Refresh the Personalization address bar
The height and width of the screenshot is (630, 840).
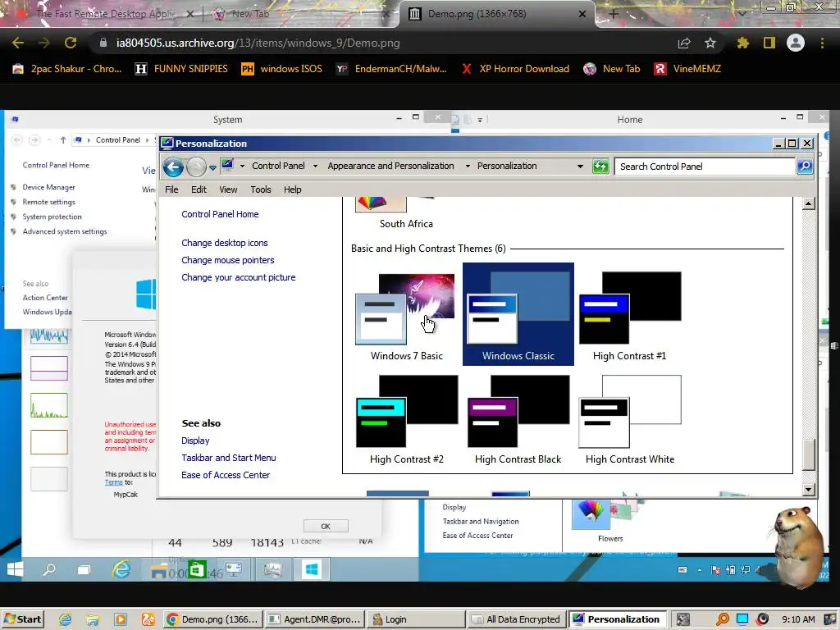pos(600,167)
